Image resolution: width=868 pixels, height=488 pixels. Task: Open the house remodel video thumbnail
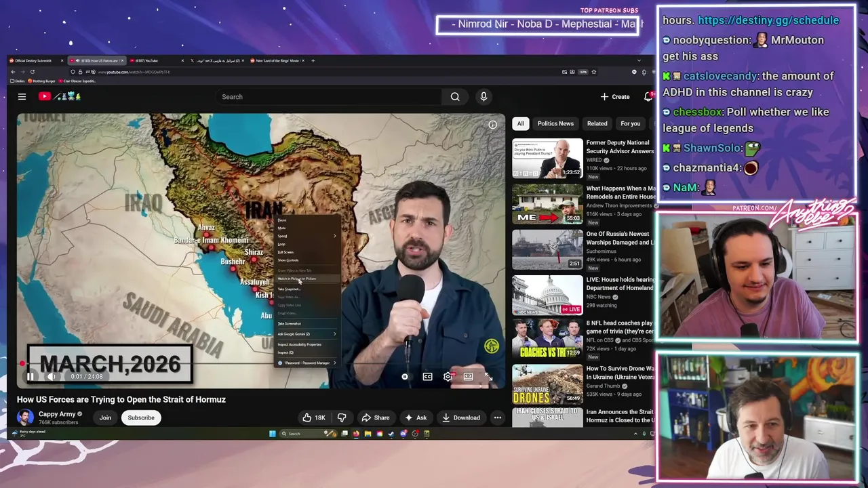coord(547,203)
